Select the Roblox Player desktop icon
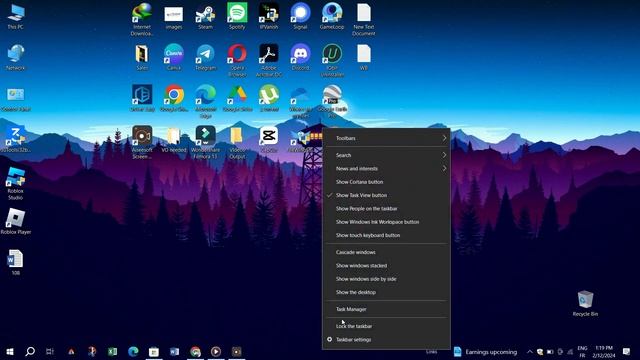 [16, 221]
